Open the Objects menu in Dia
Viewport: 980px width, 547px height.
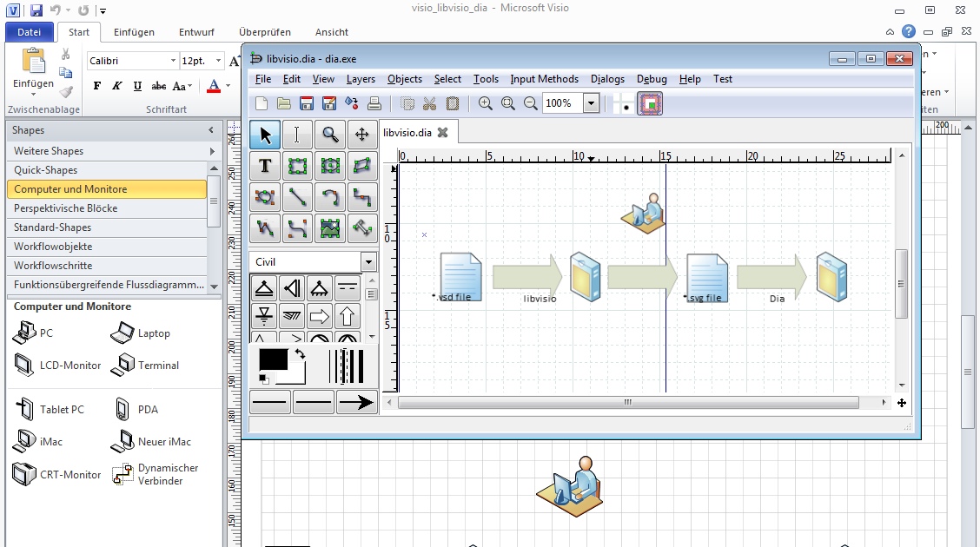(x=404, y=79)
